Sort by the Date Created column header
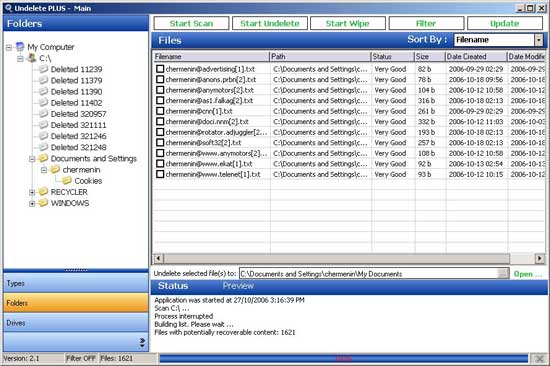This screenshot has height=366, width=550. tap(476, 56)
